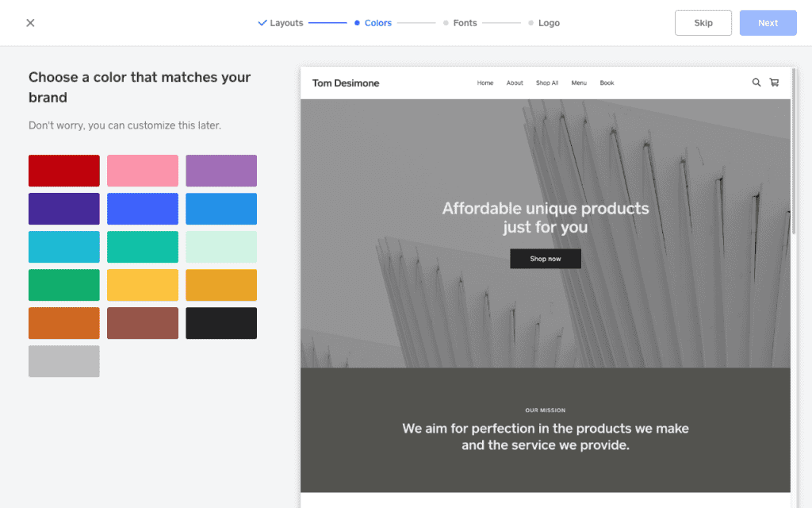
Task: Click the Book link in the navigation
Action: tap(607, 82)
